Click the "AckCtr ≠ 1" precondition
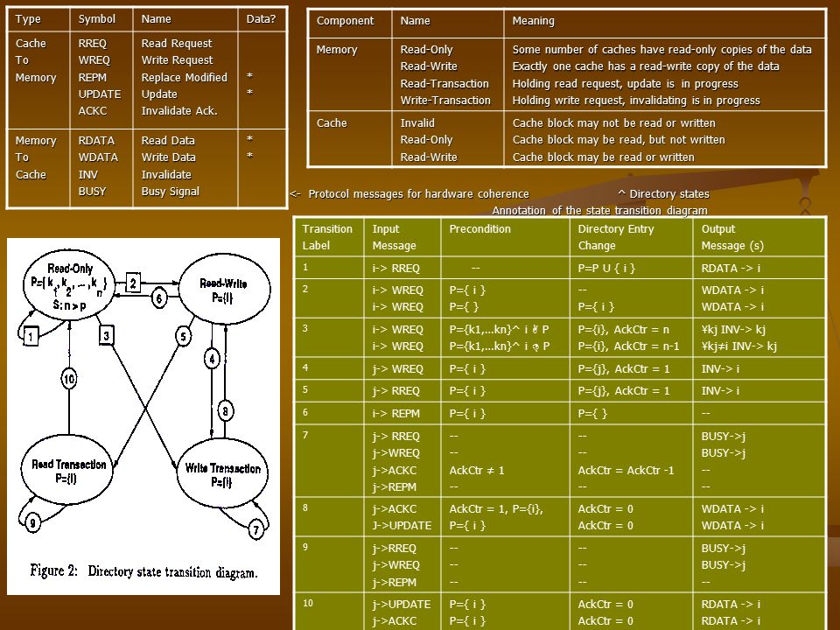The height and width of the screenshot is (630, 840). point(477,471)
